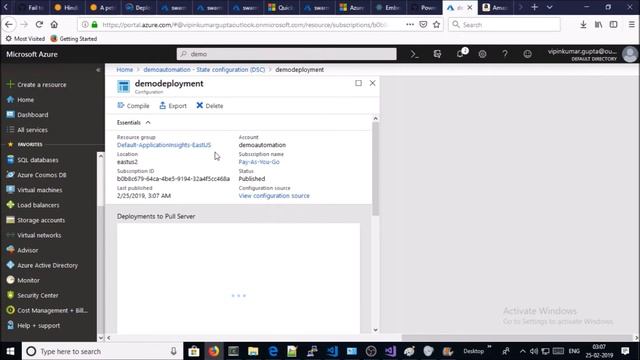The image size is (640, 360).
Task: Click the Storage accounts icon
Action: pos(11,220)
